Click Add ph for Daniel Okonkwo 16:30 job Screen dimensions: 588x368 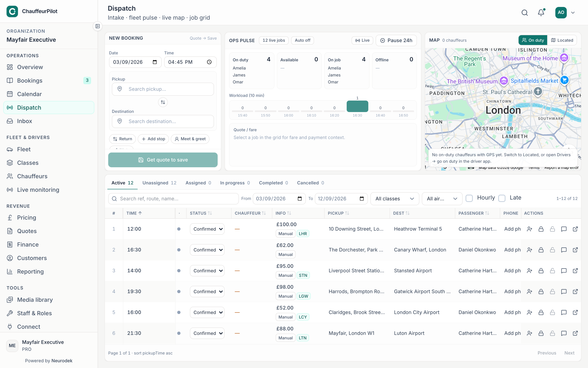coord(512,250)
